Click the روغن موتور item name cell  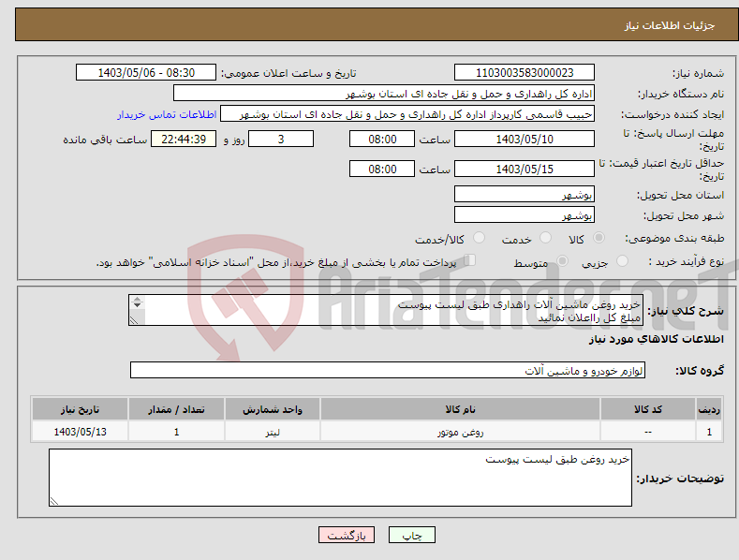(x=460, y=432)
